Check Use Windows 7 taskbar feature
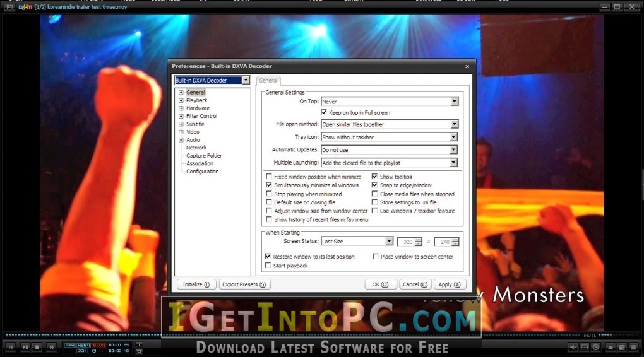The image size is (644, 357). pyautogui.click(x=374, y=211)
